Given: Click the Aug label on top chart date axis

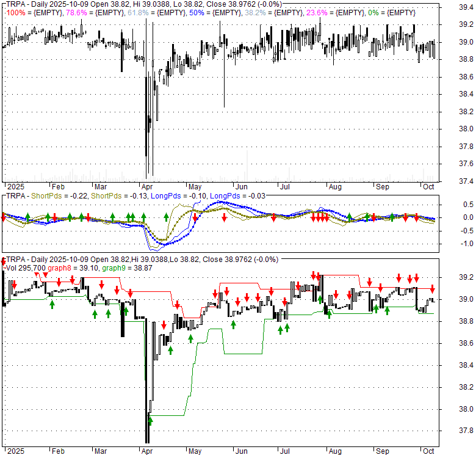Looking at the screenshot, I should (x=335, y=187).
